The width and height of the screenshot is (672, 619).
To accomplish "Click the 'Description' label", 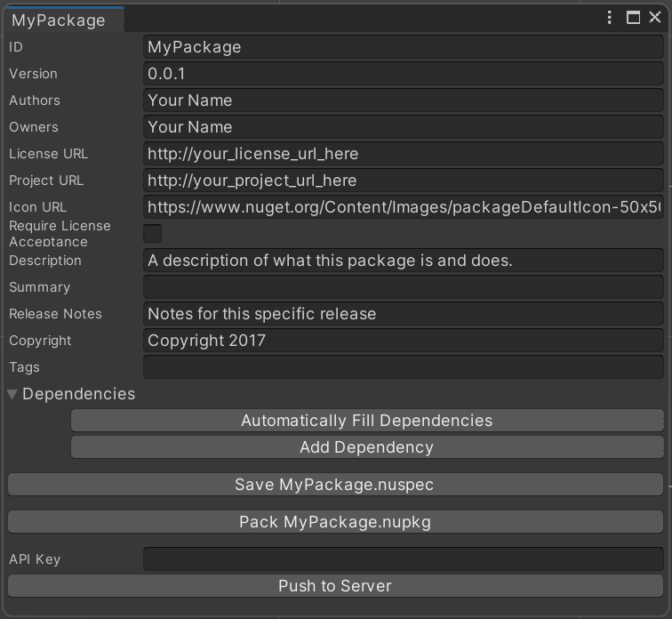I will pyautogui.click(x=45, y=261).
